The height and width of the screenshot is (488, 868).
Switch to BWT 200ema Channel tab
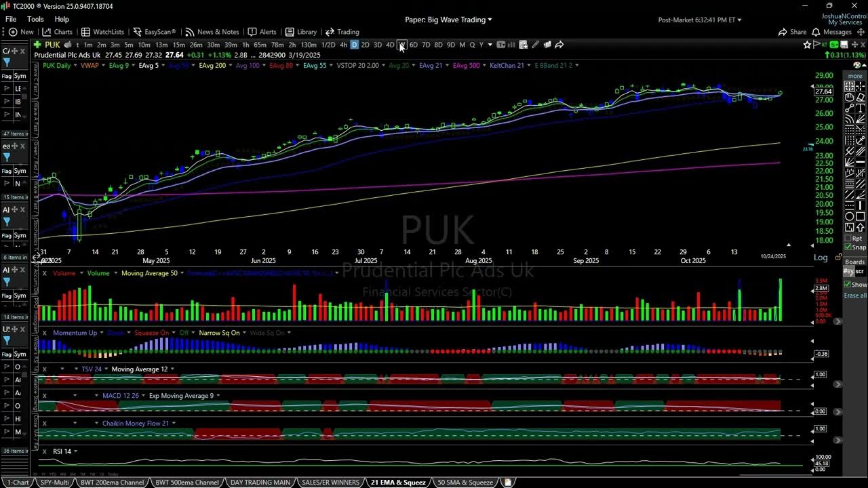point(112,483)
